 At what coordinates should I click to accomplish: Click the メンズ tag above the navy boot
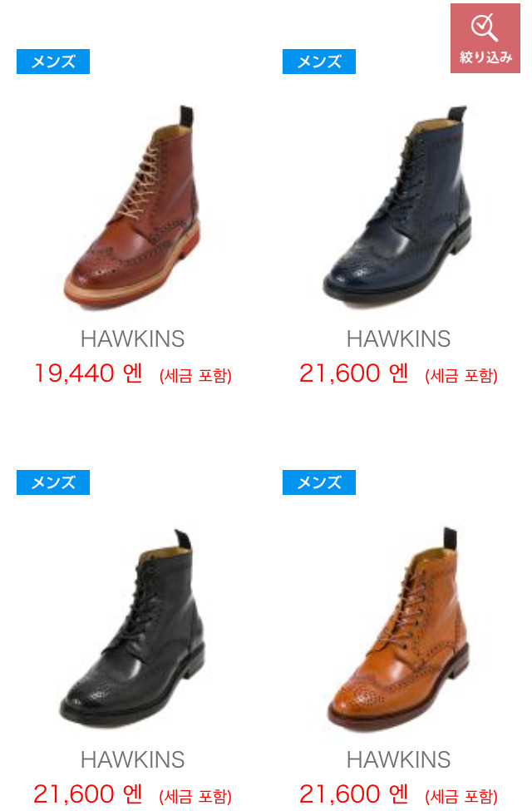click(x=319, y=62)
